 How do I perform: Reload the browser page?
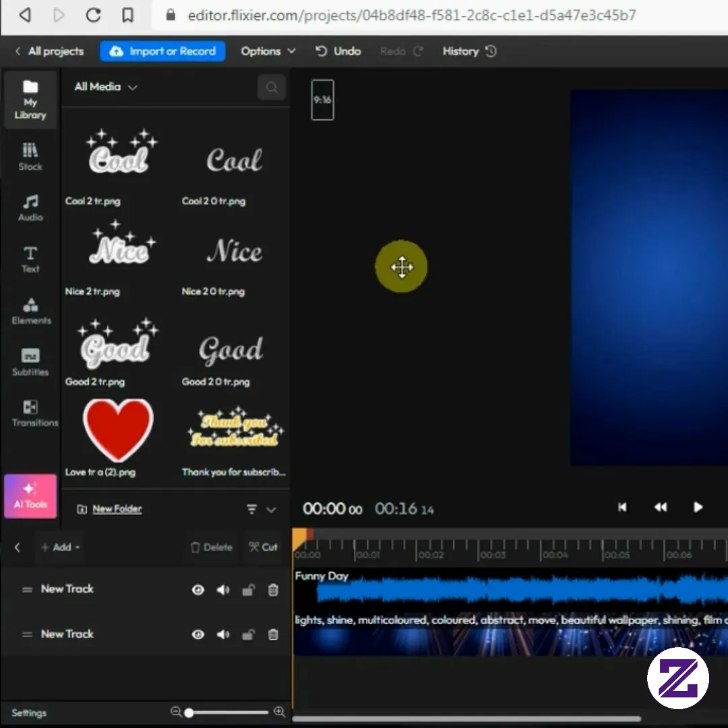[93, 15]
